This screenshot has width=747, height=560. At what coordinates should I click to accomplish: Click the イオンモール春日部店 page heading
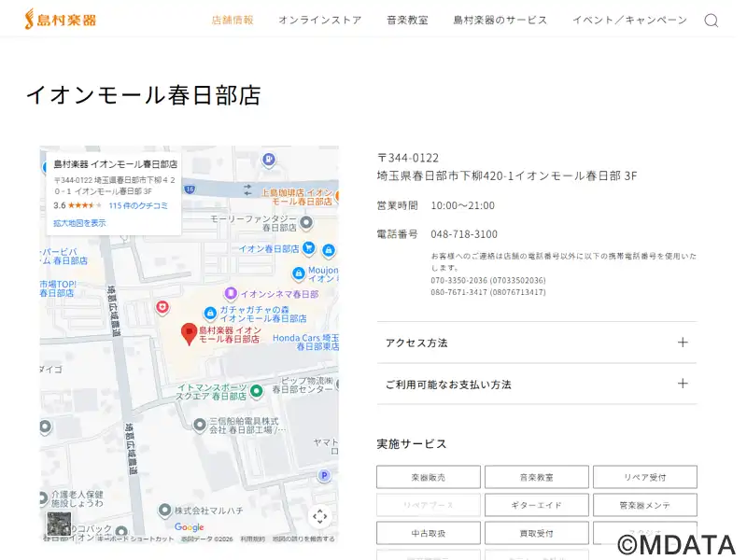[x=144, y=95]
